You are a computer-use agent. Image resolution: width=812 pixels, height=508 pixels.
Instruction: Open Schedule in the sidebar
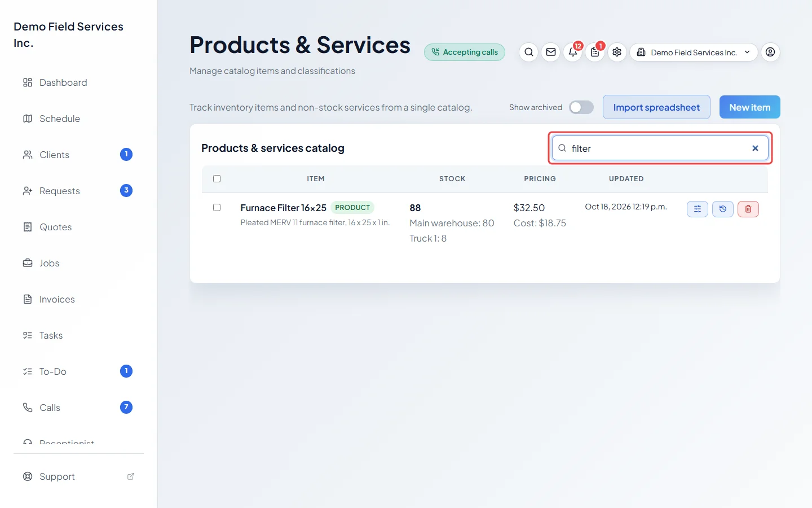tap(78, 119)
